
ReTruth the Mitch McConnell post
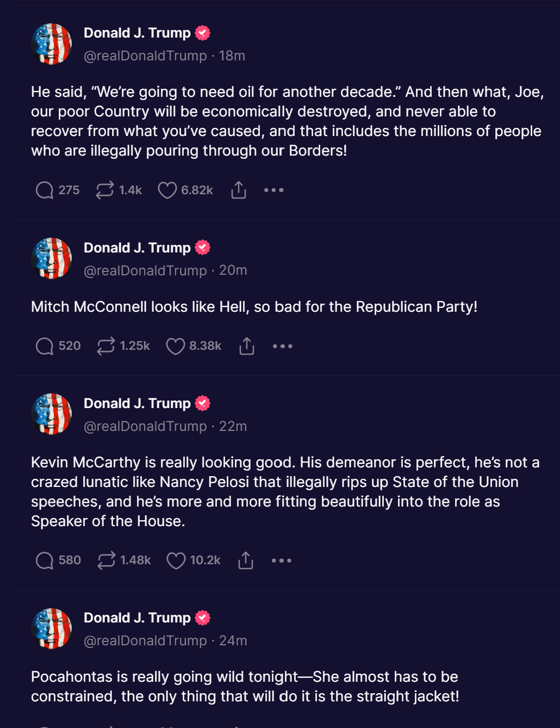(106, 346)
